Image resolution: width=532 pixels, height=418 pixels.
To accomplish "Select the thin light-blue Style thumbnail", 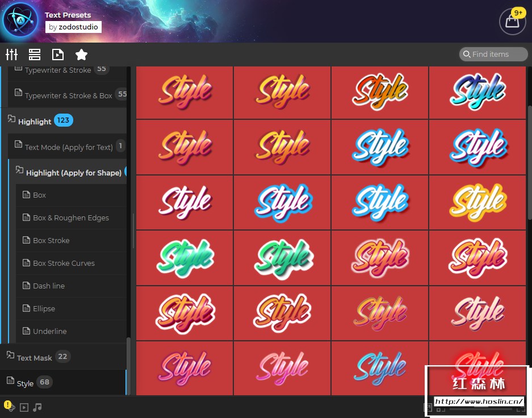I will click(x=380, y=368).
